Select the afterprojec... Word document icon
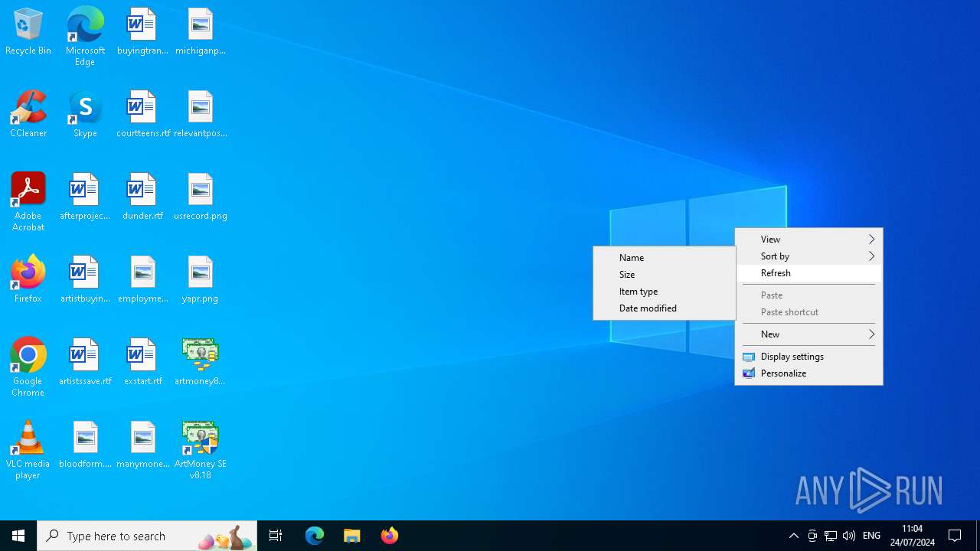 (x=85, y=197)
